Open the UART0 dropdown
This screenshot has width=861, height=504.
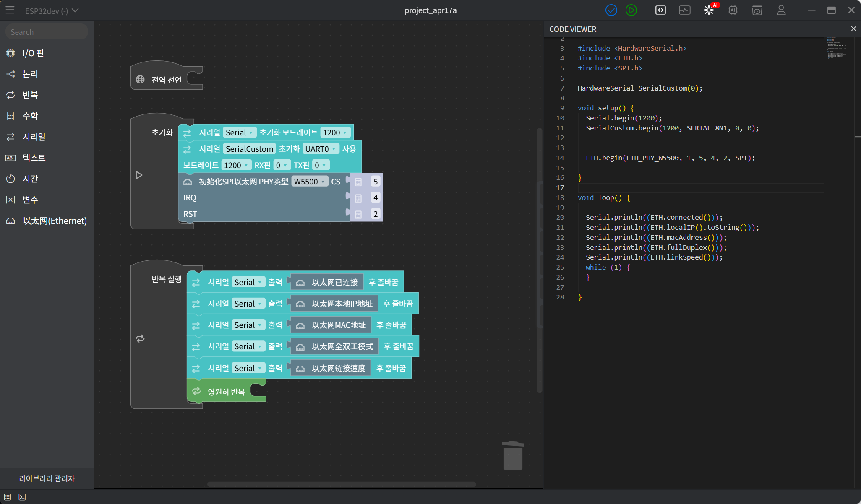pos(321,149)
